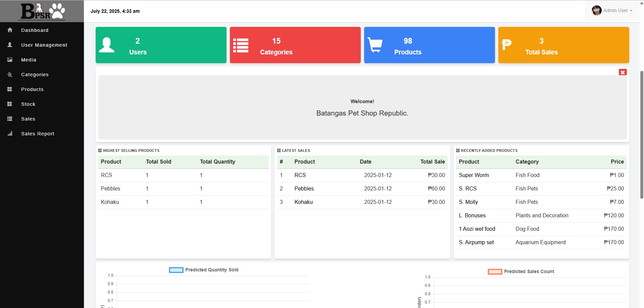Viewport: 644px width, 308px height.
Task: Click RCS in Highest Selling Products
Action: (x=106, y=175)
